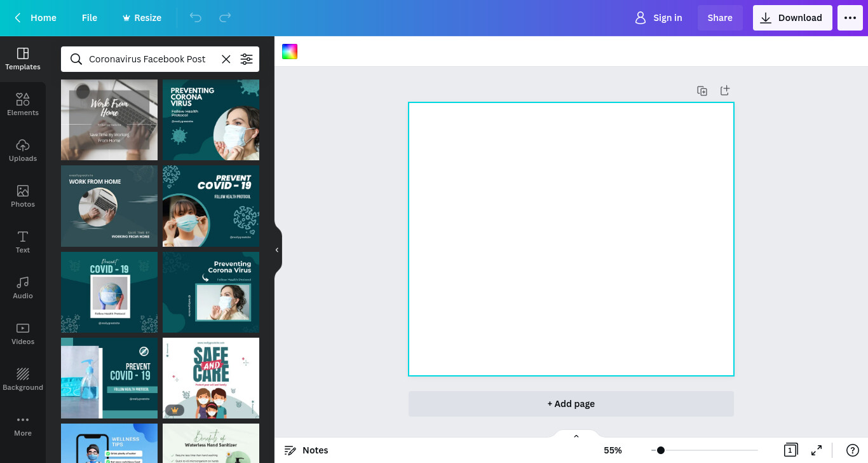This screenshot has width=868, height=463.
Task: Choose the Wellness Tips template
Action: click(109, 443)
